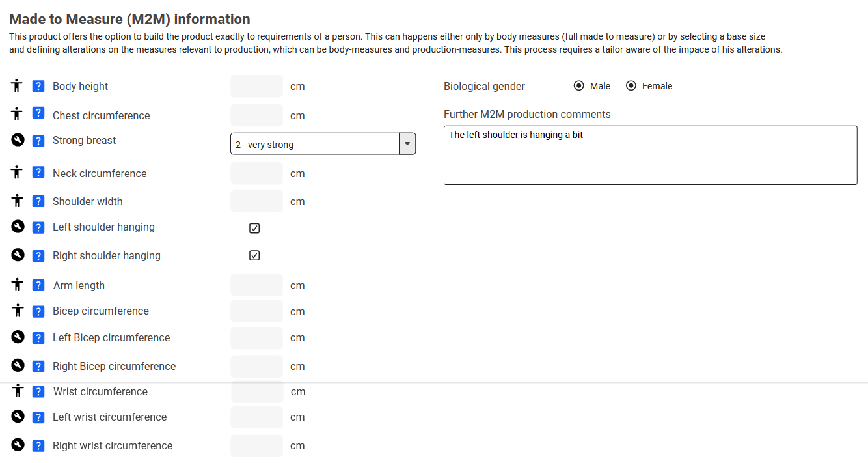Focus the Body height input field
The width and height of the screenshot is (868, 463).
[x=256, y=86]
